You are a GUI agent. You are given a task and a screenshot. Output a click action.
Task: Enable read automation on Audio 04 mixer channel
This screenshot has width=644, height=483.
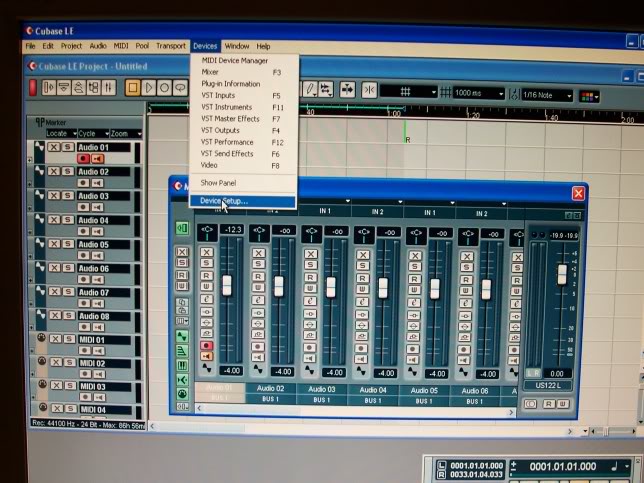[x=363, y=278]
